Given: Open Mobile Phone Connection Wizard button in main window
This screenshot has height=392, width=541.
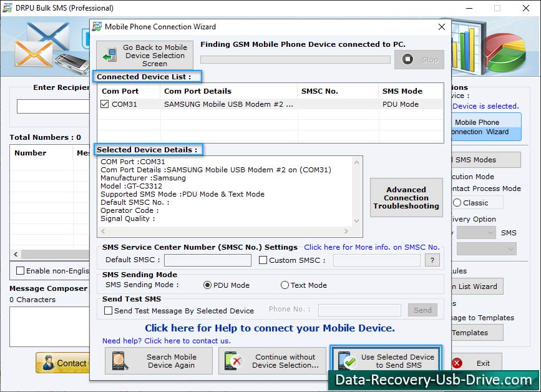Looking at the screenshot, I should [487, 127].
